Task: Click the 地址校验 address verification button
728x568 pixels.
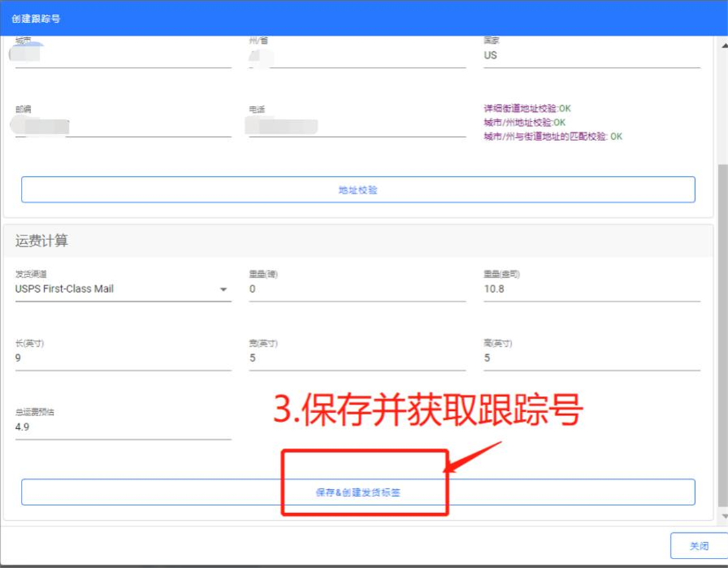Action: tap(358, 190)
